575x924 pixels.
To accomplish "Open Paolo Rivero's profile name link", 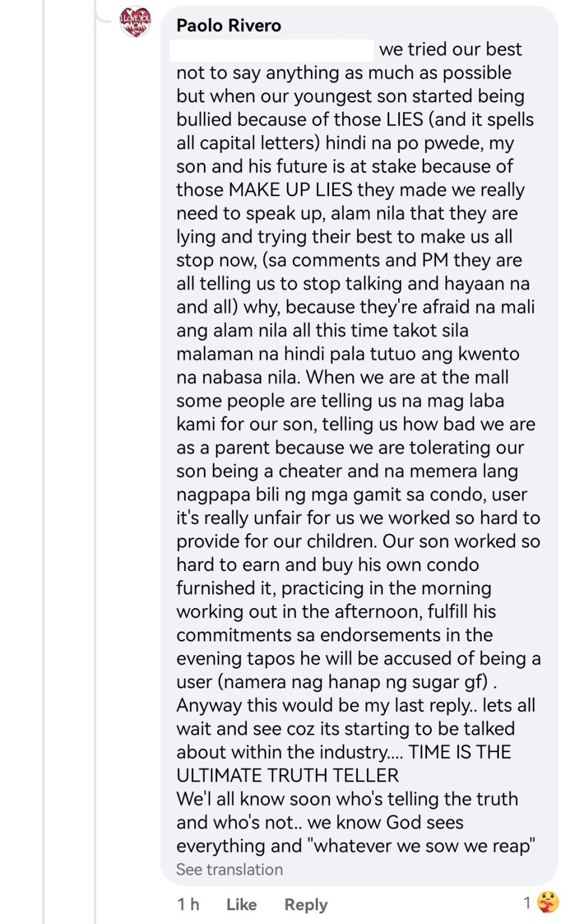I will point(229,25).
